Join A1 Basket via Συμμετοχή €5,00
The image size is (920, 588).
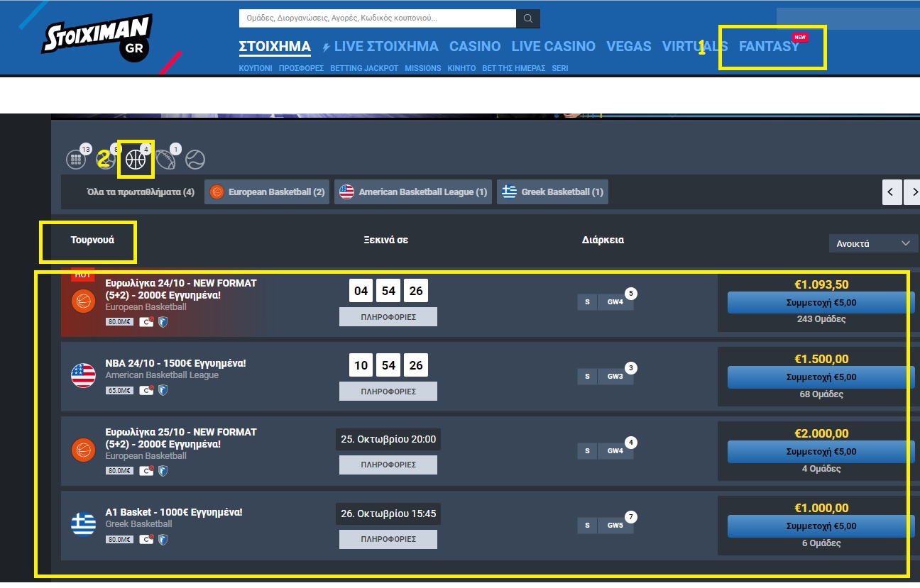821,526
